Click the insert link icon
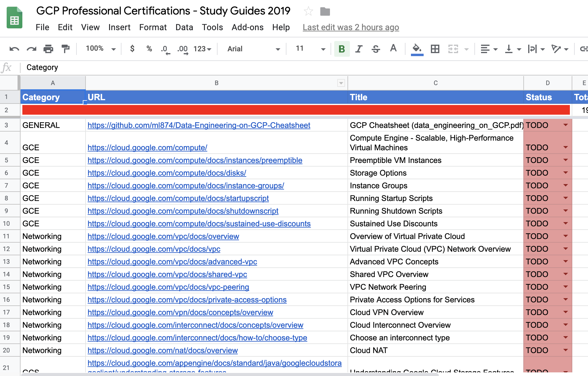The height and width of the screenshot is (376, 588). coord(583,49)
